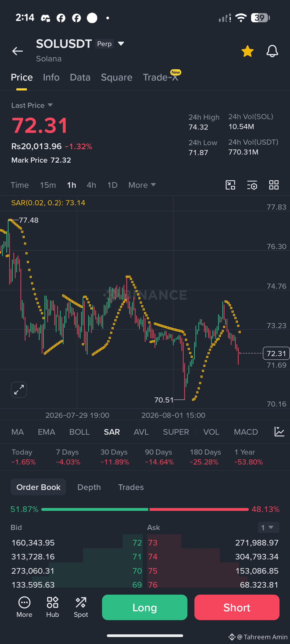
Task: Enable the EMA indicator
Action: [x=46, y=432]
